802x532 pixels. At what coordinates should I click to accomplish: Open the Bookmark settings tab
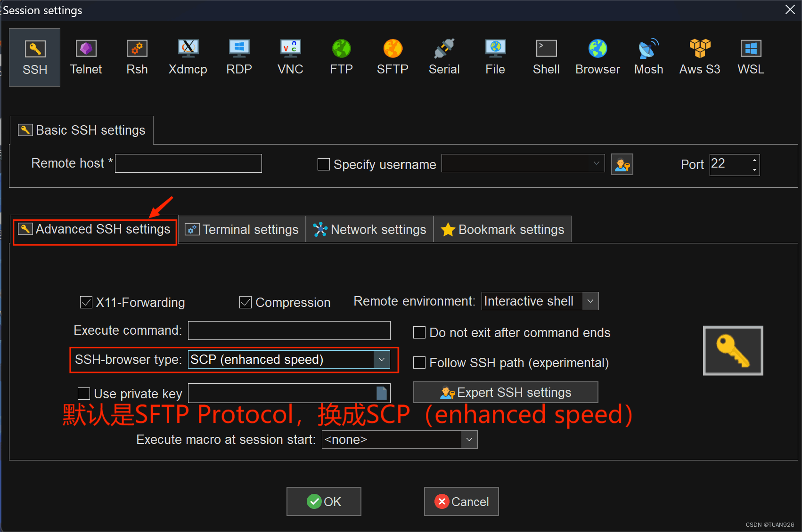click(x=503, y=229)
